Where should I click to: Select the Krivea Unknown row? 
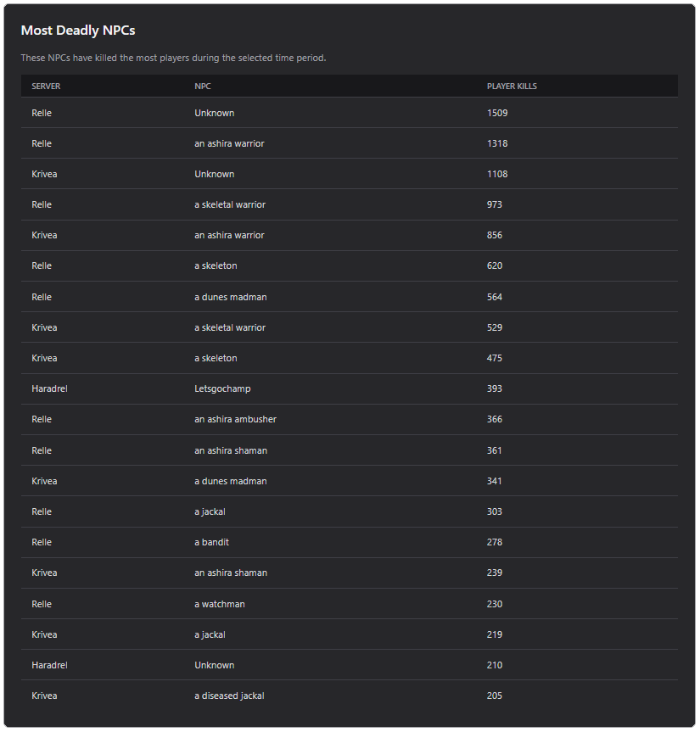[350, 174]
